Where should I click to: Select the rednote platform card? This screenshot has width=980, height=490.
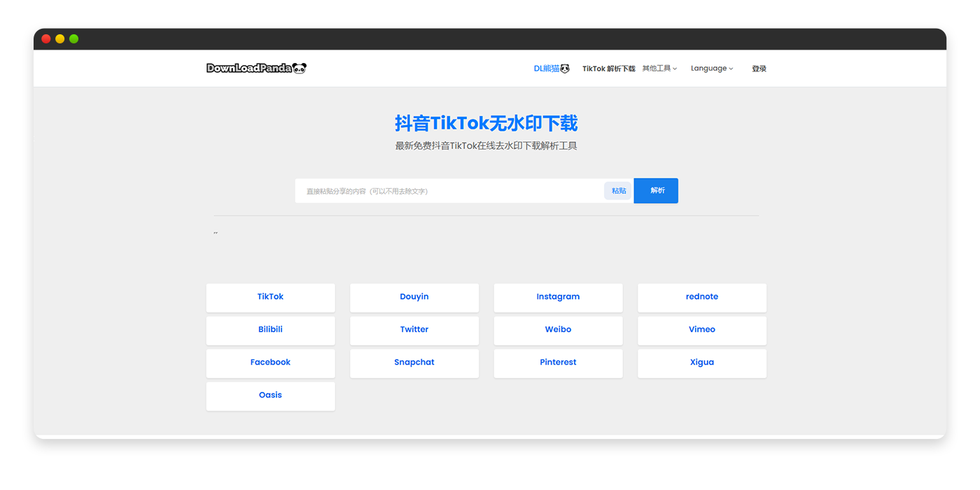click(x=702, y=297)
